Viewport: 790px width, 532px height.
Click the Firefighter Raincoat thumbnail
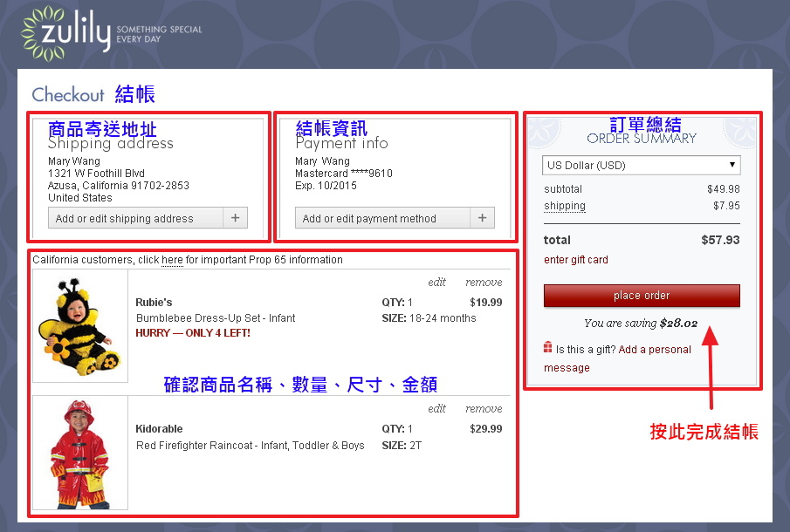80,453
